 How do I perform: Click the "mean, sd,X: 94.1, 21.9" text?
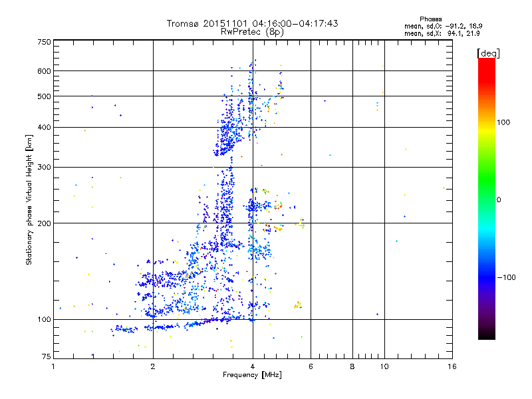(442, 33)
